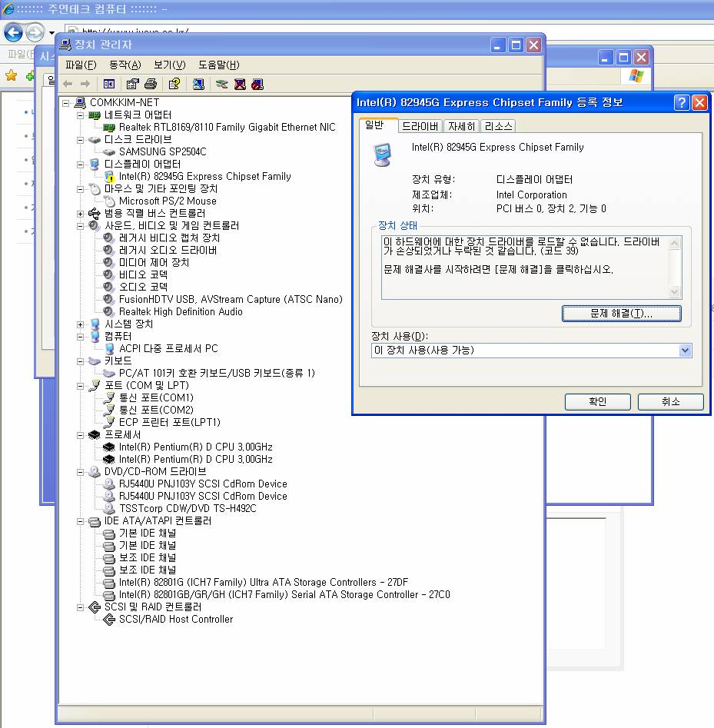
Task: Click the up arrow of device status scrollbar
Action: coord(675,243)
